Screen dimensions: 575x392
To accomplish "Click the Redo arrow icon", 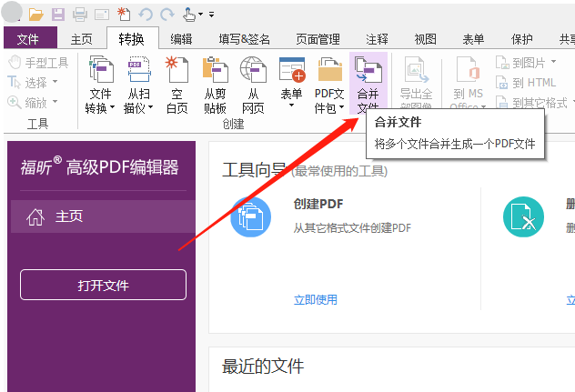I will click(x=167, y=15).
